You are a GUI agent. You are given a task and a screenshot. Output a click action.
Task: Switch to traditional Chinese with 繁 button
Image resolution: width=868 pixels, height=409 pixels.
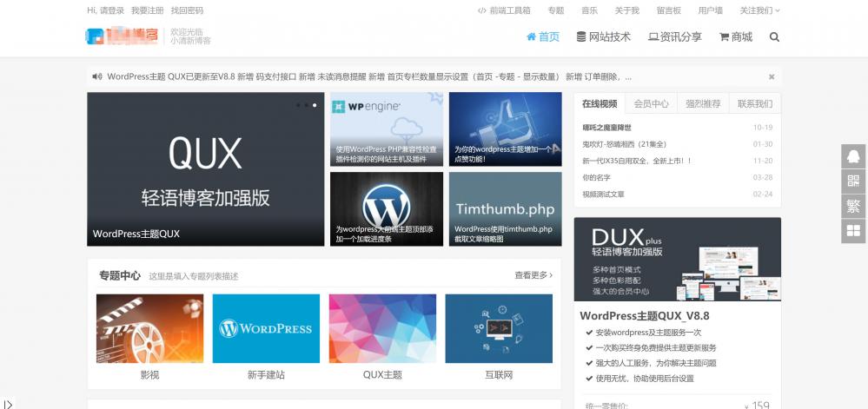pyautogui.click(x=853, y=206)
